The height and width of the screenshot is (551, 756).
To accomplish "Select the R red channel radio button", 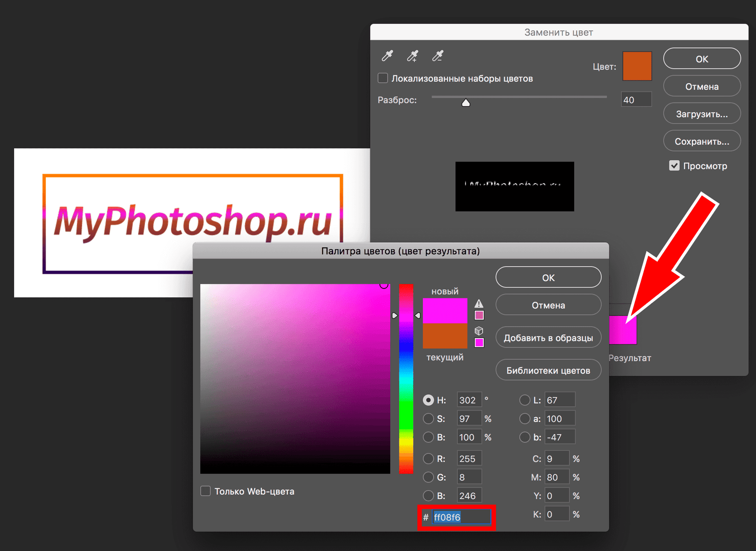I will pyautogui.click(x=429, y=458).
